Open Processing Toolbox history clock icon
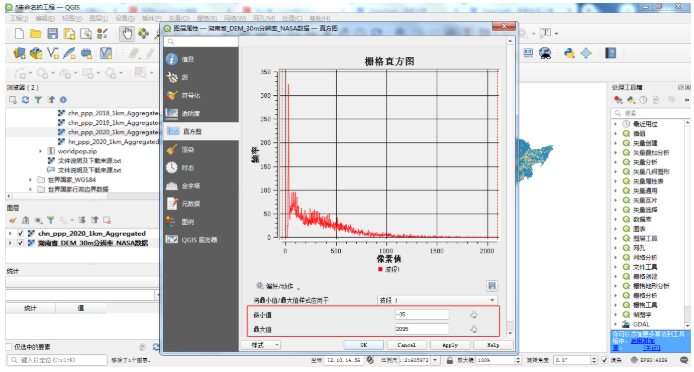 [643, 100]
